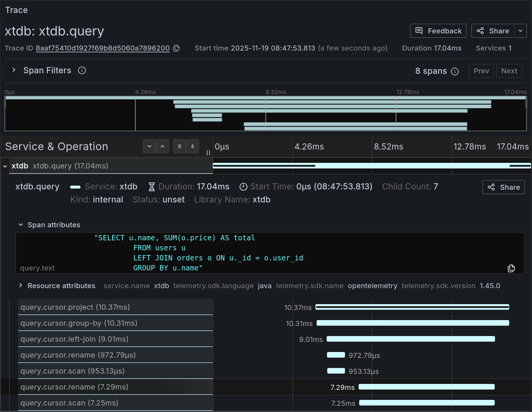
Task: Copy the SQL query text to clipboard
Action: tap(511, 268)
